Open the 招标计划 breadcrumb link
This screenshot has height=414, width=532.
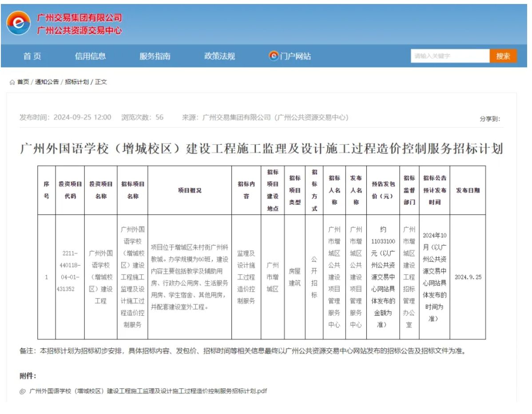click(x=77, y=82)
